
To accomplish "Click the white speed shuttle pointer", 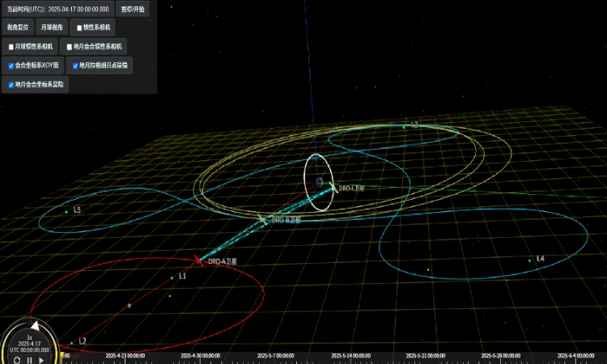I will (x=36, y=326).
